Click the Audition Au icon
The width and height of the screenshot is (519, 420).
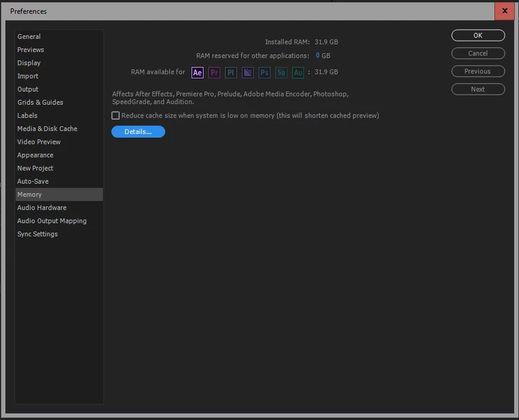coord(298,72)
